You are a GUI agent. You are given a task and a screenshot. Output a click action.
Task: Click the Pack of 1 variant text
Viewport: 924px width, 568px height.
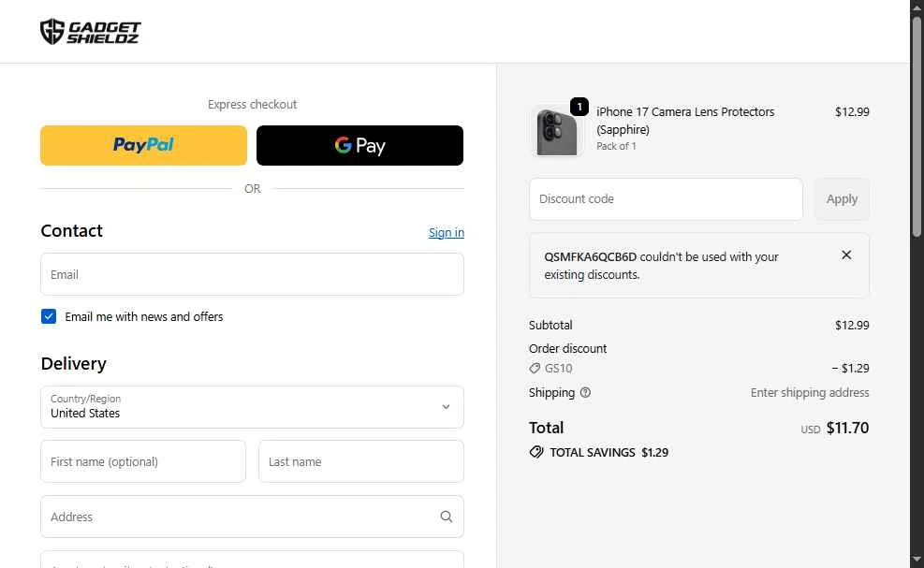tap(616, 146)
